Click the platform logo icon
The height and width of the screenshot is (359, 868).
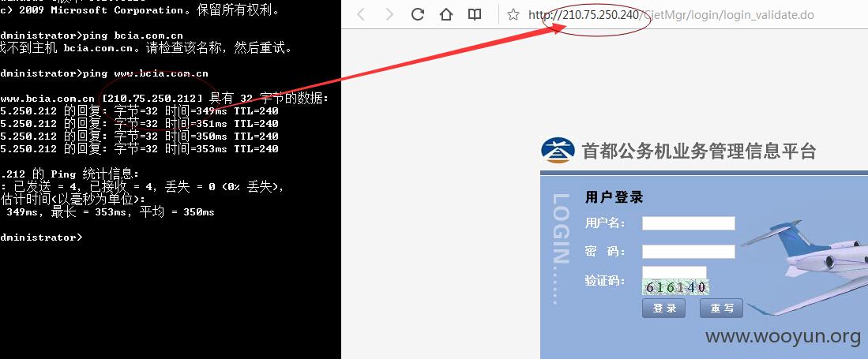pos(558,151)
